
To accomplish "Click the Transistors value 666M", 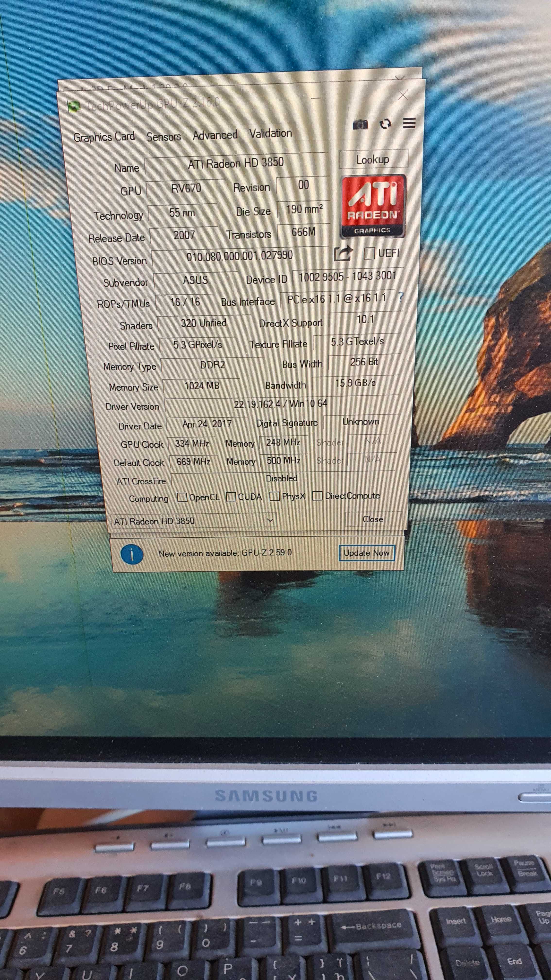I will point(304,232).
